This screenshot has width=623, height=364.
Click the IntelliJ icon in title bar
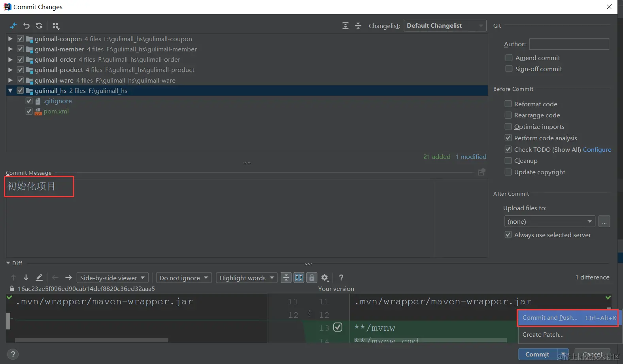[x=7, y=7]
